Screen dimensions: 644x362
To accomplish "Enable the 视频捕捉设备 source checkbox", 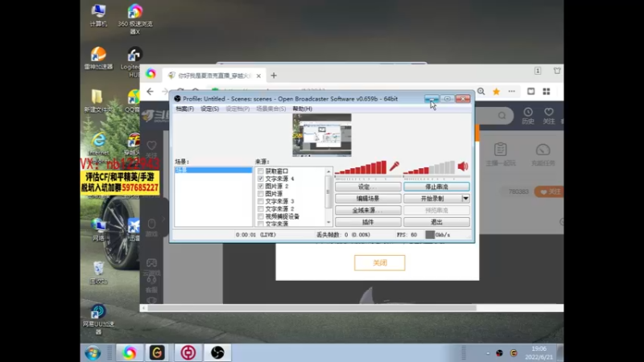I will 260,216.
